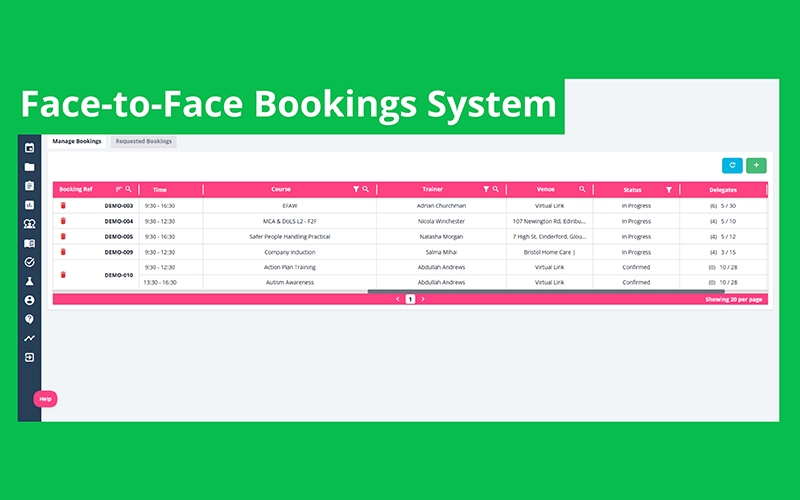800x500 pixels.
Task: Delete booking DEMO-005 with its trash icon
Action: pos(63,236)
